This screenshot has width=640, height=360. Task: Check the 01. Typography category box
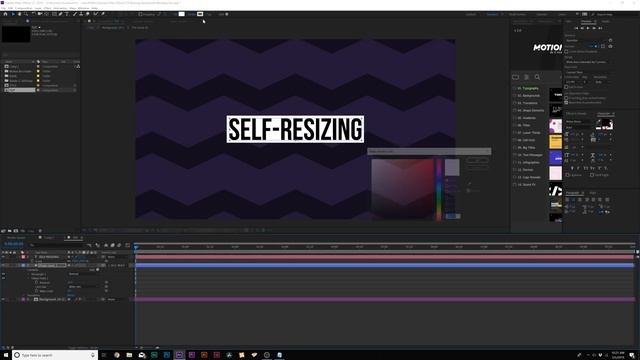[x=514, y=88]
